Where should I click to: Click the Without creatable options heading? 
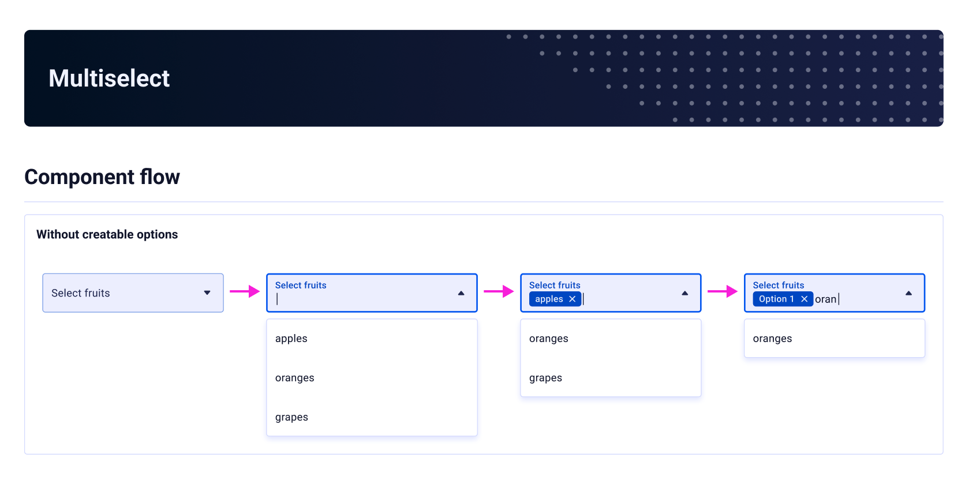coord(107,234)
